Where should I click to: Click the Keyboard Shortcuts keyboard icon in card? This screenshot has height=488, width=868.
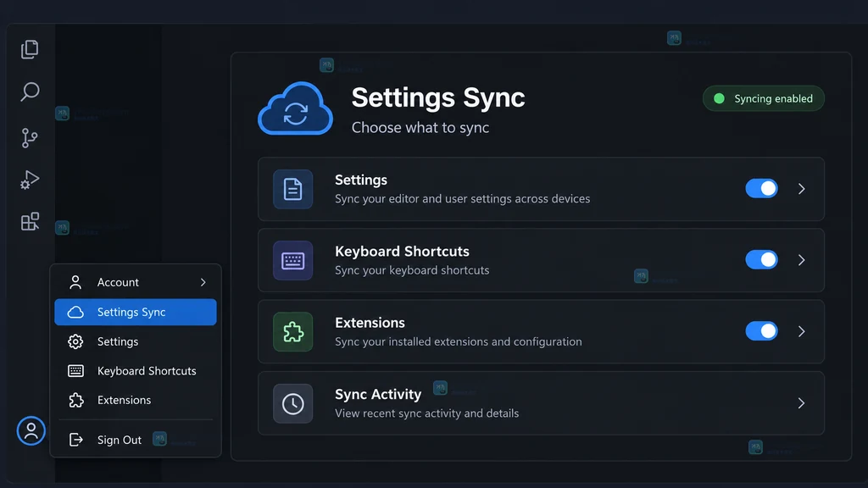tap(292, 261)
